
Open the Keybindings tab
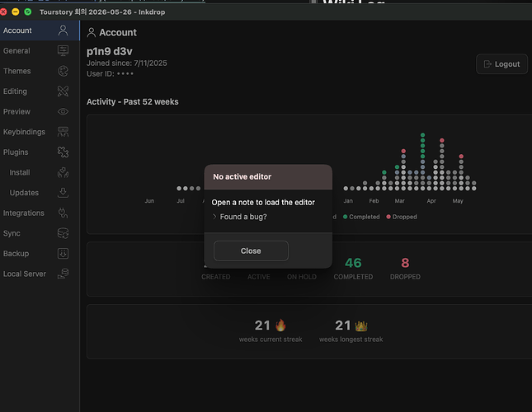click(40, 132)
